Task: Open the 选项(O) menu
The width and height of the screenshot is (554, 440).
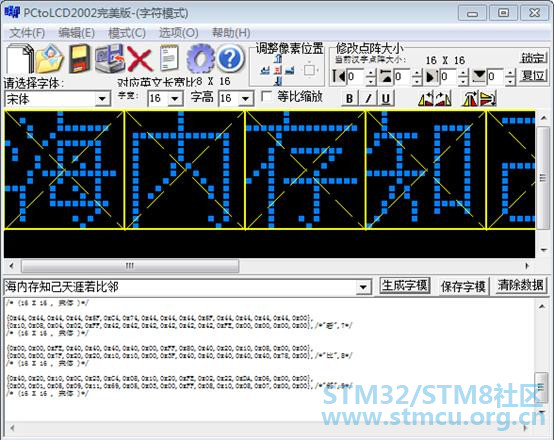Action: coord(178,33)
